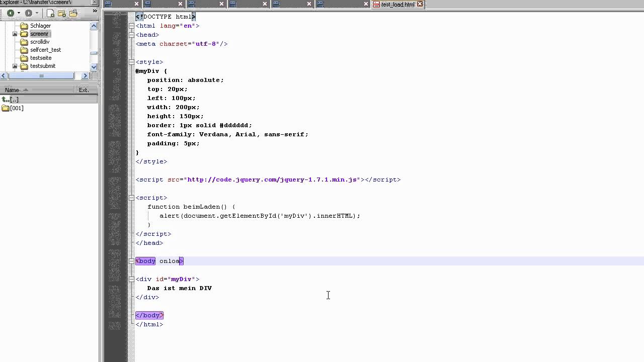Collapse the html tag code fold
Screen dimensions: 644x362
coord(131,26)
